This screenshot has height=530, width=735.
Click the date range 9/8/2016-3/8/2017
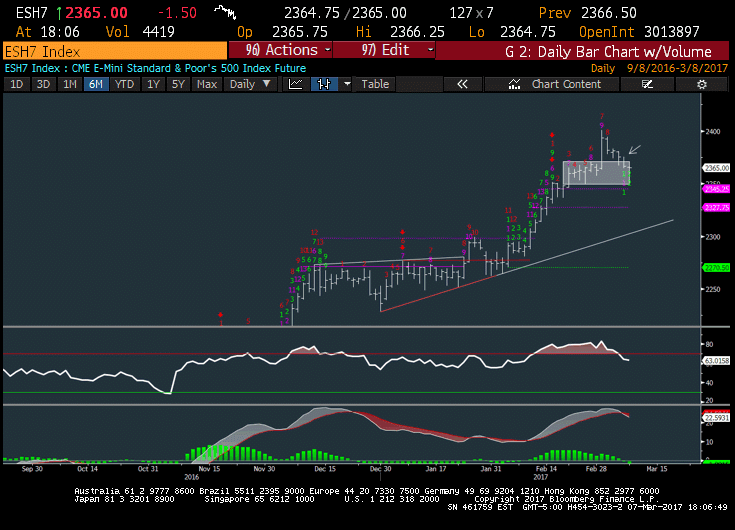677,68
